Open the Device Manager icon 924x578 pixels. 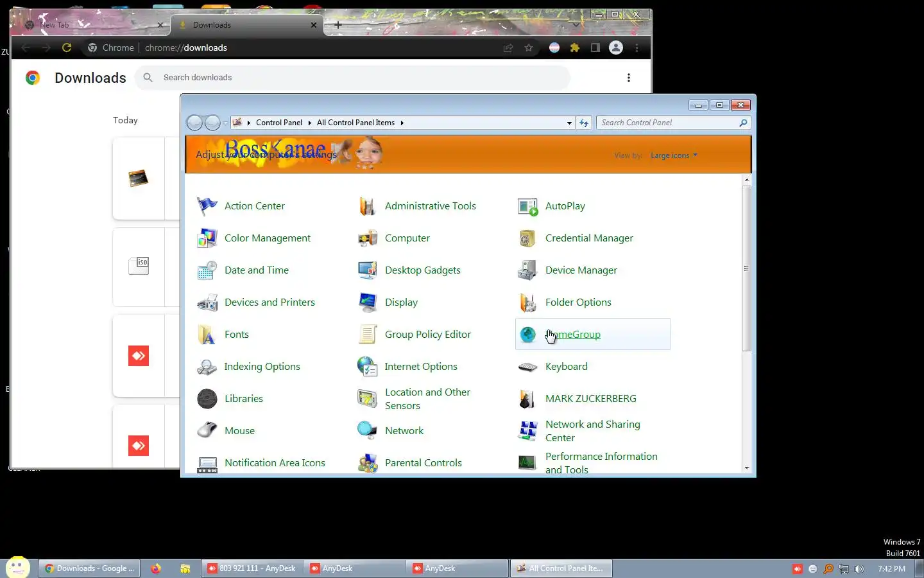coord(527,270)
